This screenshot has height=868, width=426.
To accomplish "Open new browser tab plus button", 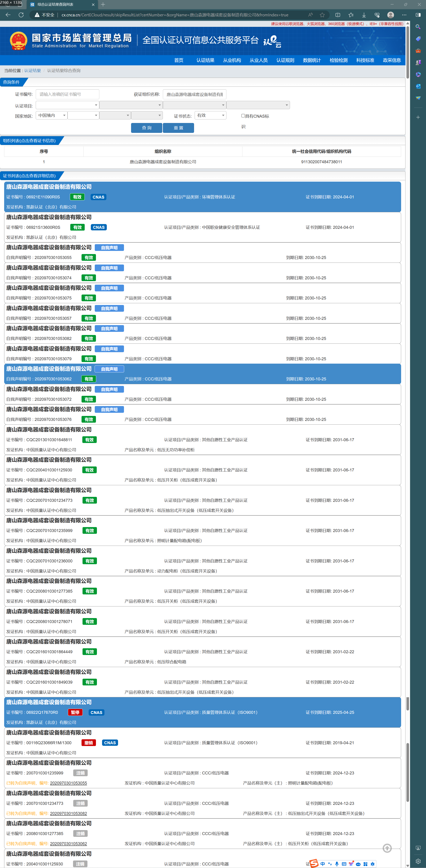I will tap(103, 4).
